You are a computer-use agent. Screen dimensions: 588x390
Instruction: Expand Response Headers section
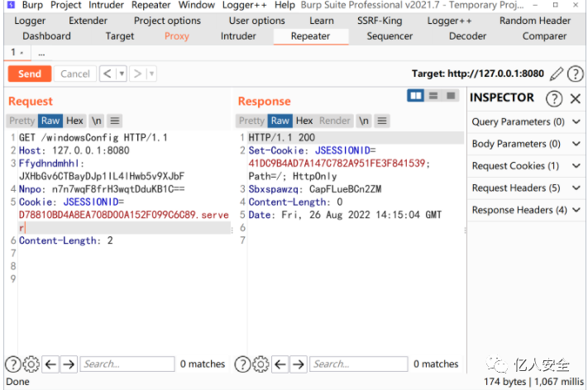[526, 210]
